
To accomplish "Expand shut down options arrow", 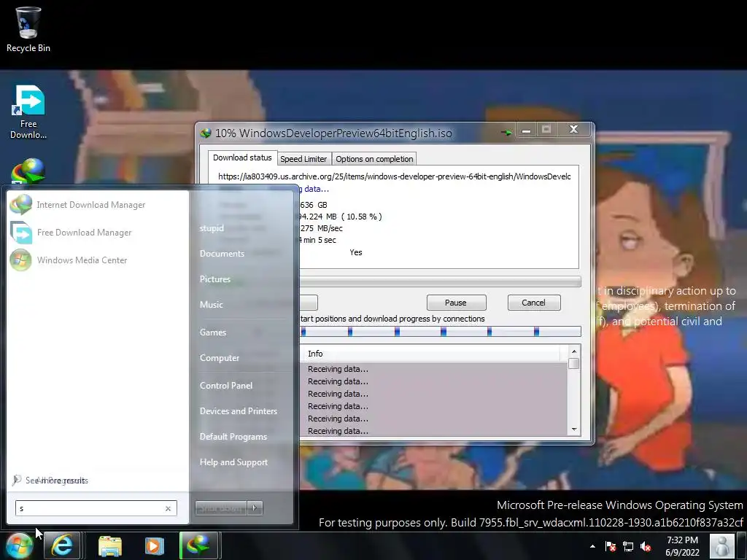I will point(255,508).
